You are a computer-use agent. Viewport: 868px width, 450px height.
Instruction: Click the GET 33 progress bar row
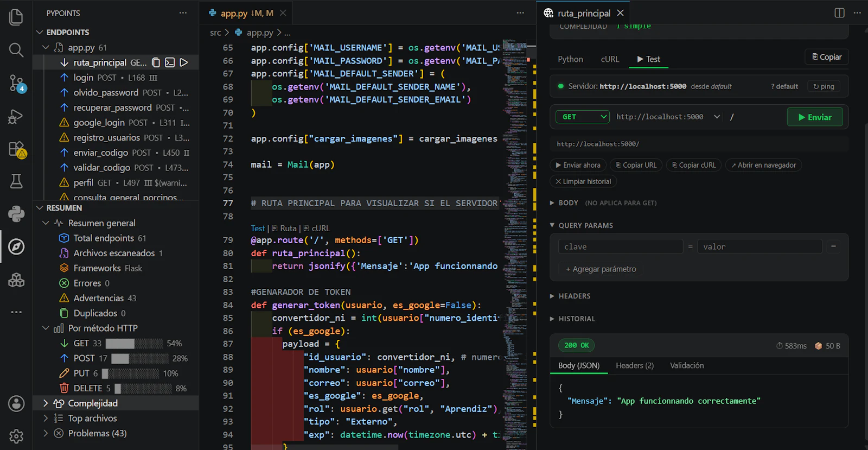coord(116,343)
